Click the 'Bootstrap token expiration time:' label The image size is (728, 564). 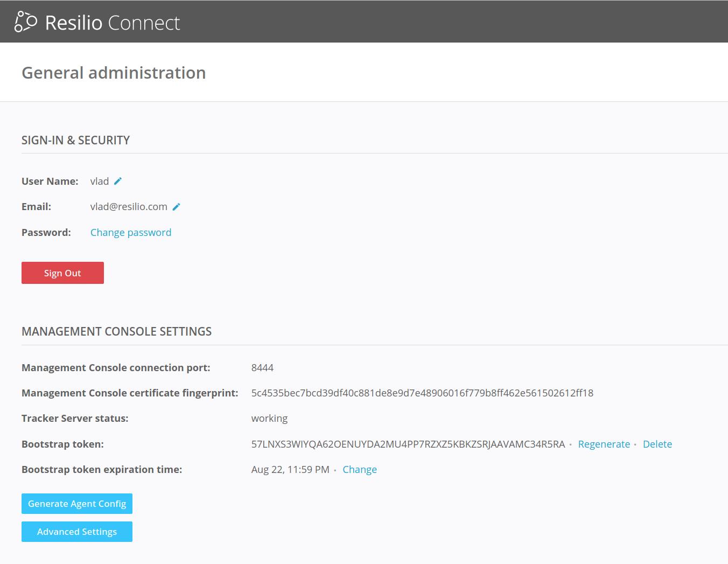click(102, 469)
